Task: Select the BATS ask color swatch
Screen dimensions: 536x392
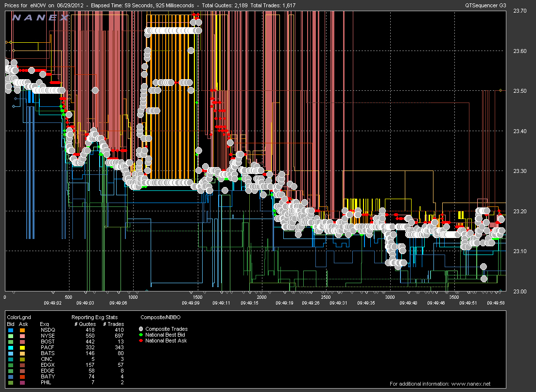Action: (22, 353)
